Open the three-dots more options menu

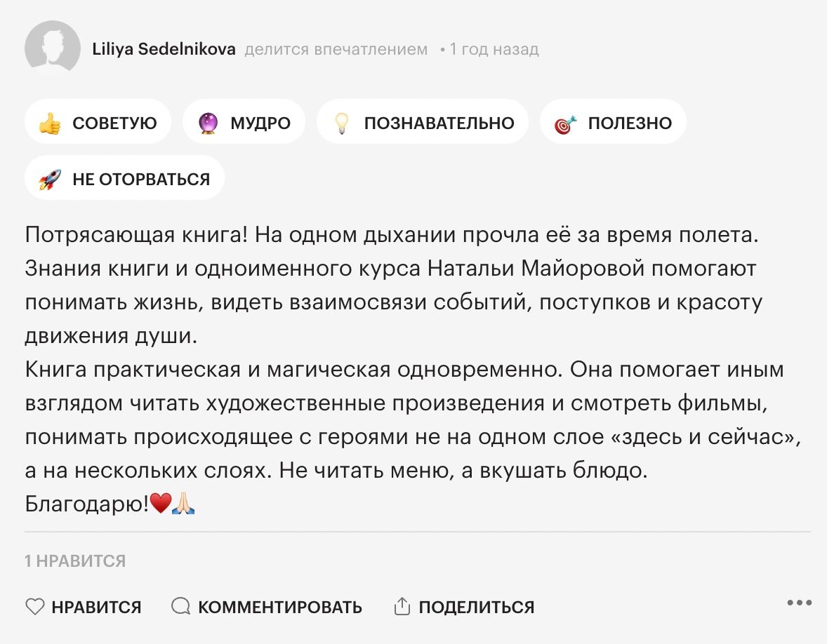(799, 603)
